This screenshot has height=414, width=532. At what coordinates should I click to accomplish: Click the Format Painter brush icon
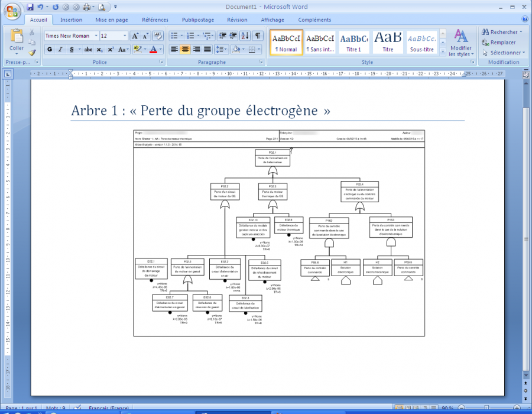click(x=32, y=53)
